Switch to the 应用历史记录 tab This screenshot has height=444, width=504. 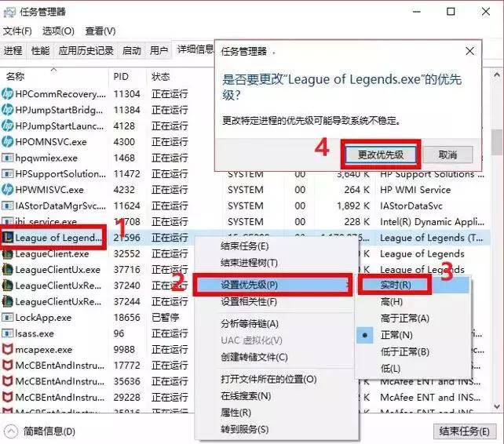pyautogui.click(x=86, y=50)
